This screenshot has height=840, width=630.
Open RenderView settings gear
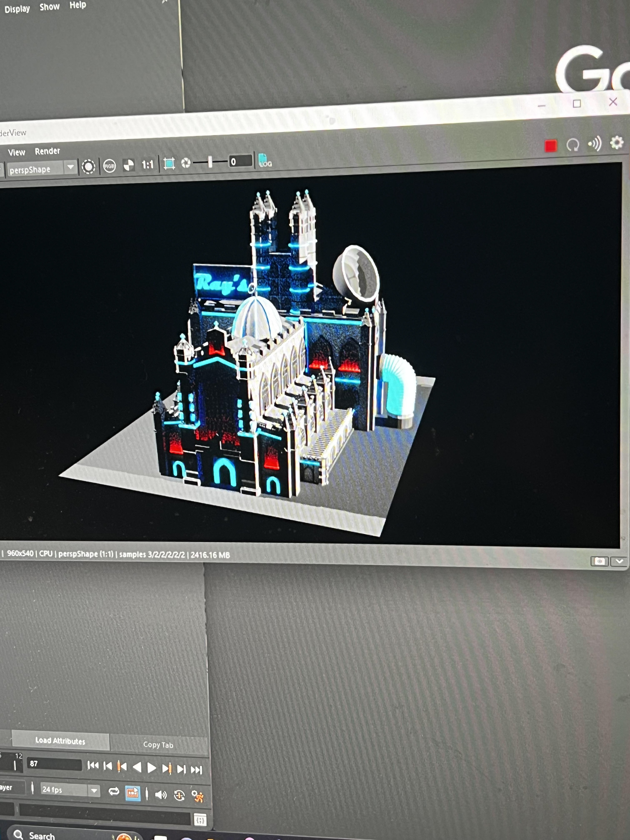[x=617, y=142]
